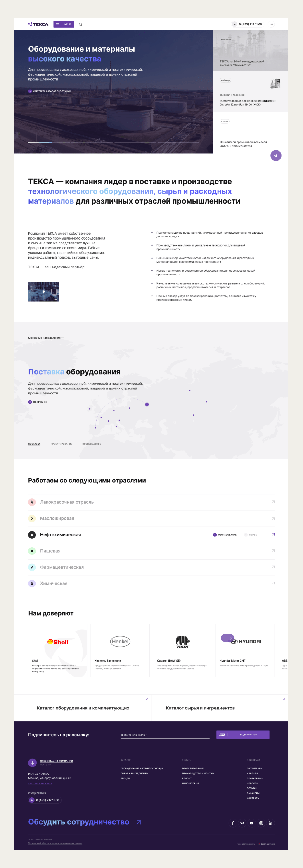Open the search magnifier in the header

pyautogui.click(x=80, y=24)
